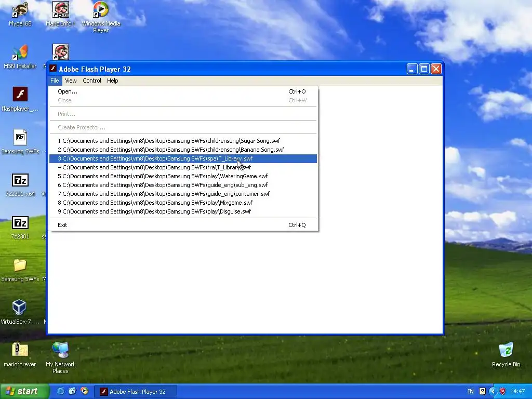The height and width of the screenshot is (399, 532).
Task: Choose Exit from the File menu
Action: pos(183,225)
